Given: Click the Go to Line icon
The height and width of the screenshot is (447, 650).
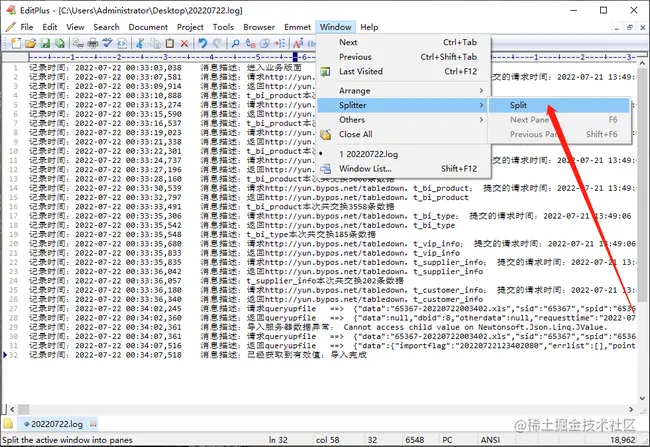Looking at the screenshot, I should click(280, 43).
